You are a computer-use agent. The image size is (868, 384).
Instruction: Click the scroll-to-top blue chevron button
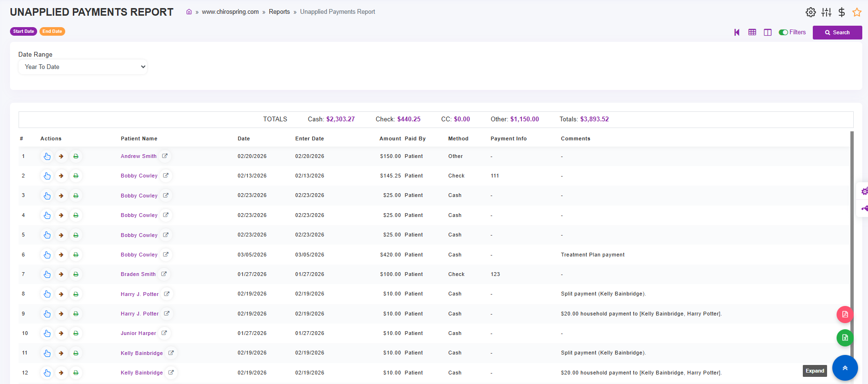[845, 368]
